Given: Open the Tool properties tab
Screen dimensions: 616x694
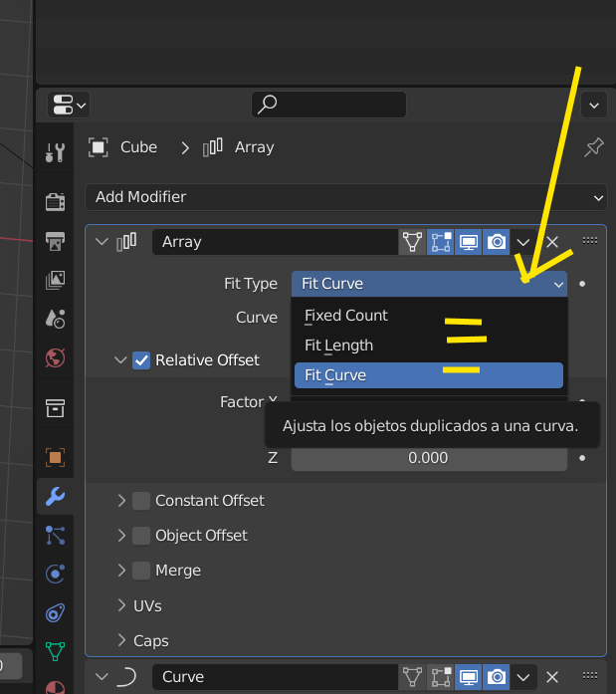Looking at the screenshot, I should tap(56, 152).
